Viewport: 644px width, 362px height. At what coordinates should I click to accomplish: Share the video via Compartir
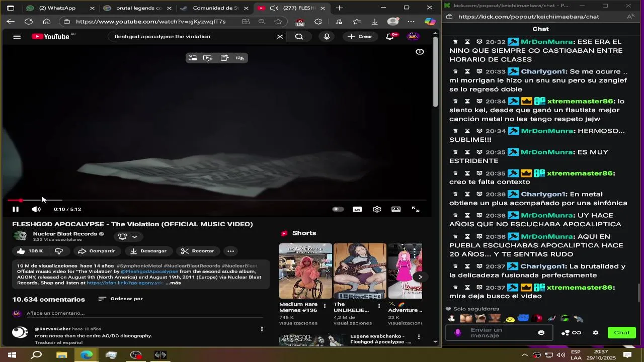(x=97, y=251)
